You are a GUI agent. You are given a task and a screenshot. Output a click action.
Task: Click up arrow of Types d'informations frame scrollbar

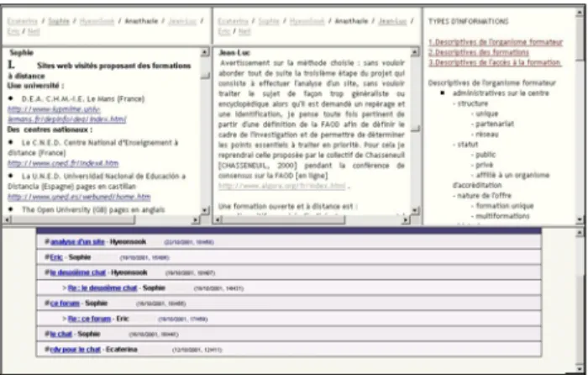pos(580,12)
